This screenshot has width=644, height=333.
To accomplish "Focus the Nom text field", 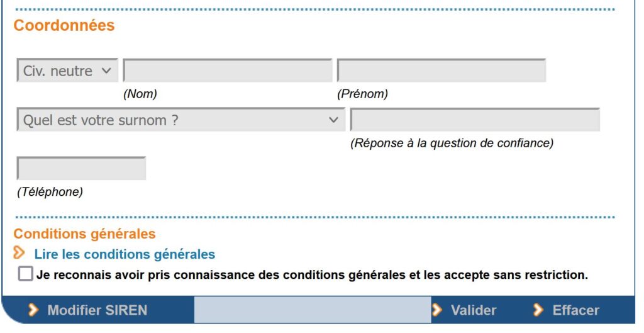I will coord(228,71).
